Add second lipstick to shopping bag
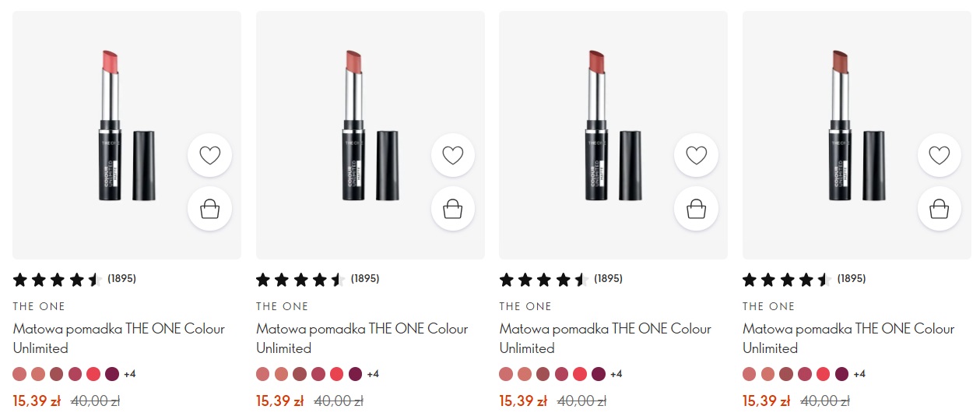The width and height of the screenshot is (980, 420). [x=453, y=208]
